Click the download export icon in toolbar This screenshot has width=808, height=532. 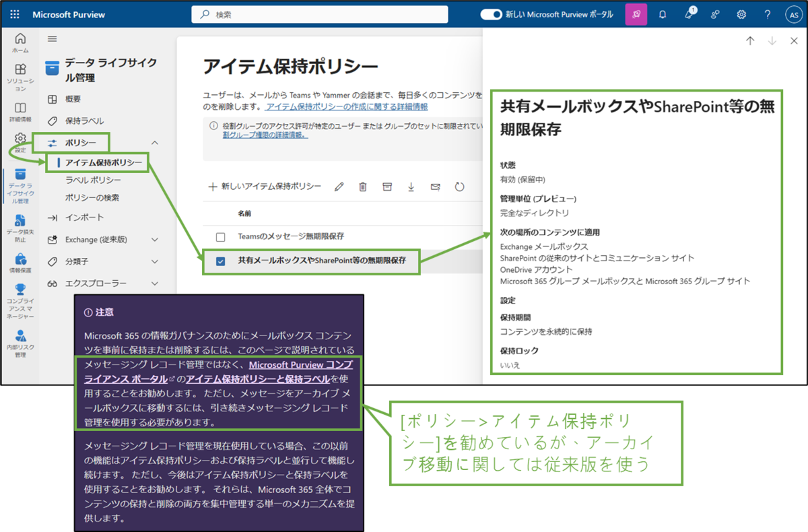411,187
